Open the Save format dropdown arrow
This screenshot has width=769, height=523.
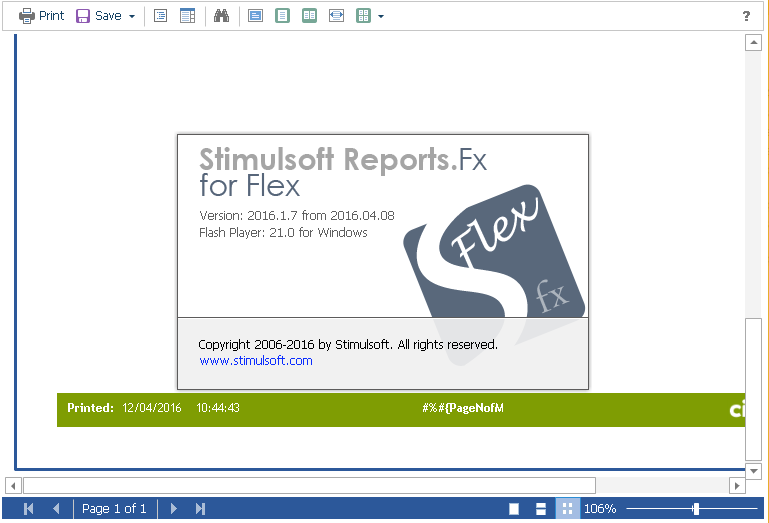tap(132, 16)
